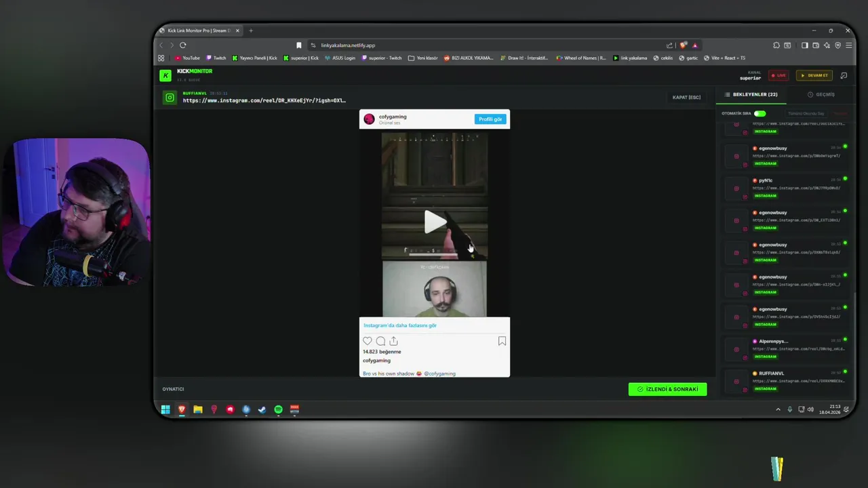Open Spotify from the taskbar
This screenshot has height=488, width=868.
click(278, 409)
